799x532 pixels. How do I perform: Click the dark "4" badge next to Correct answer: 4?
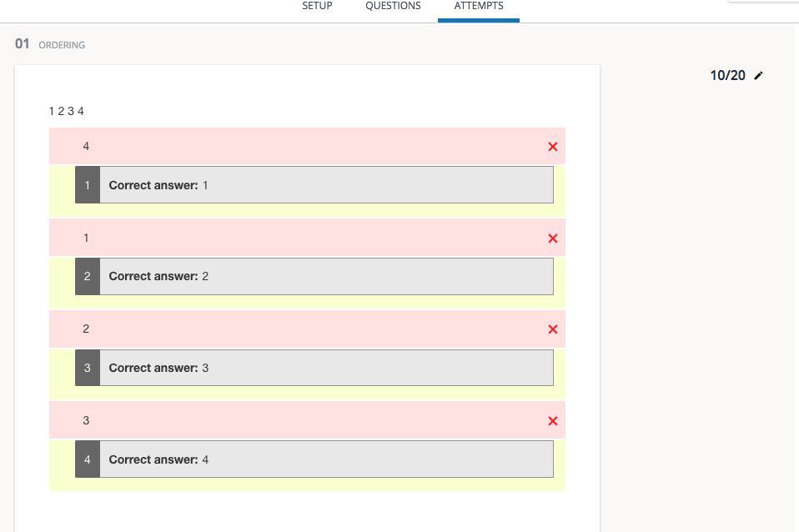(88, 459)
